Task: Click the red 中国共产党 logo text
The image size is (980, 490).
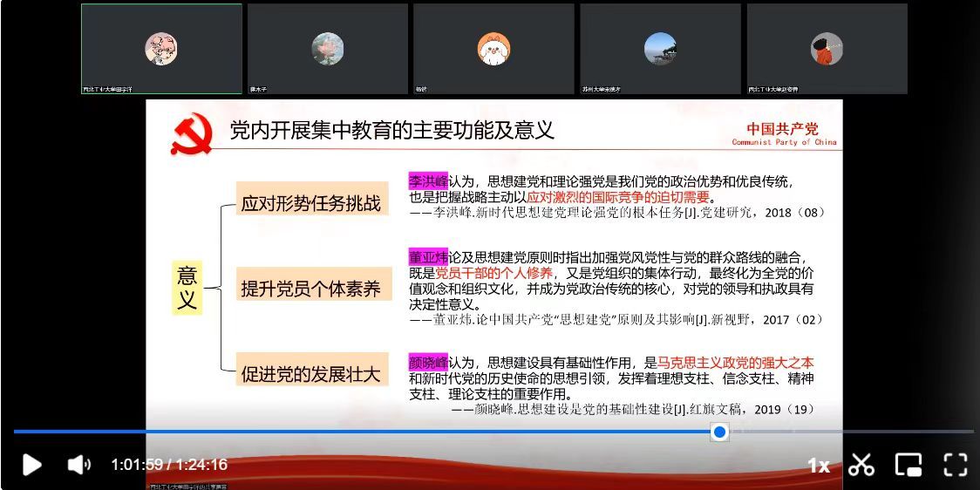Action: (x=782, y=129)
